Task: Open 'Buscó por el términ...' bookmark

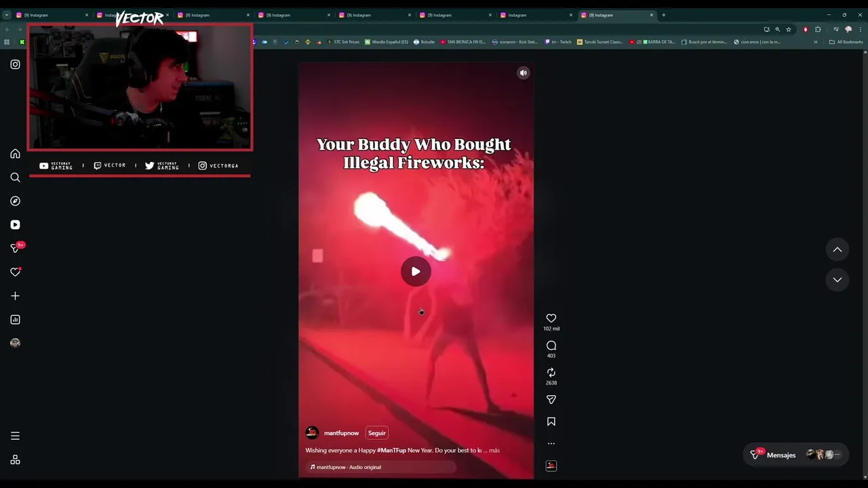Action: pos(704,42)
